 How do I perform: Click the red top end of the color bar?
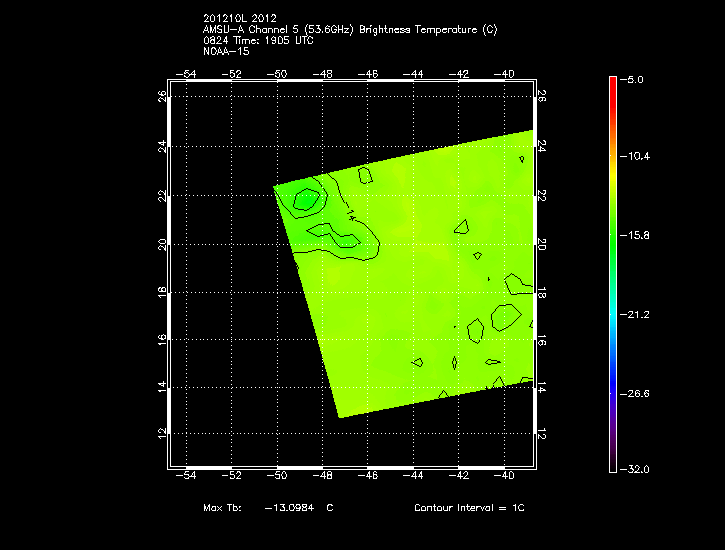click(x=613, y=84)
